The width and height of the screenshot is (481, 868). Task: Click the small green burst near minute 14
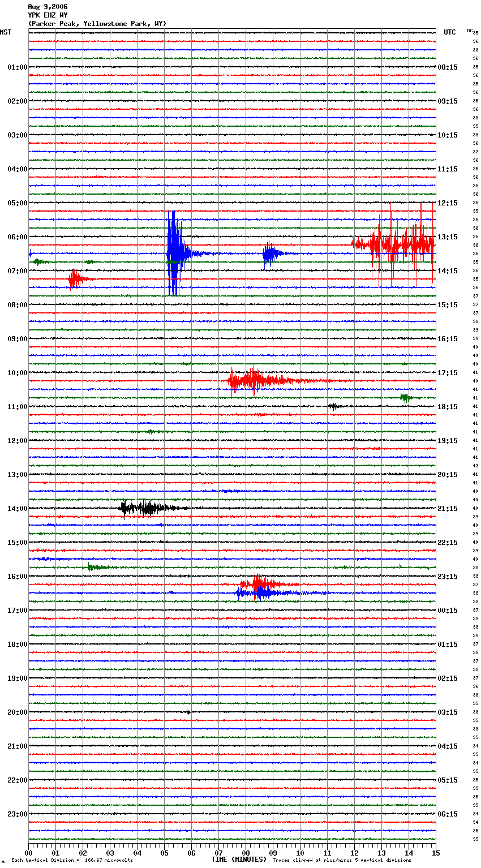tap(405, 398)
